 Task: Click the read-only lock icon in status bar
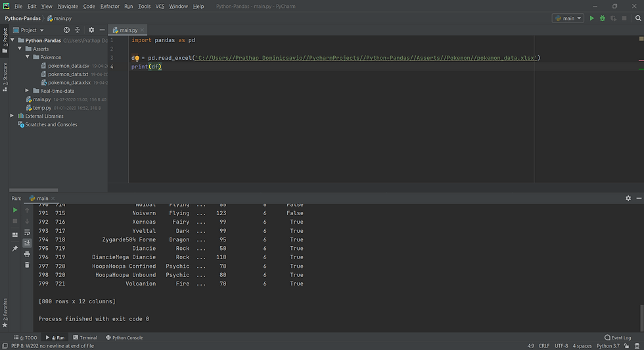[626, 346]
